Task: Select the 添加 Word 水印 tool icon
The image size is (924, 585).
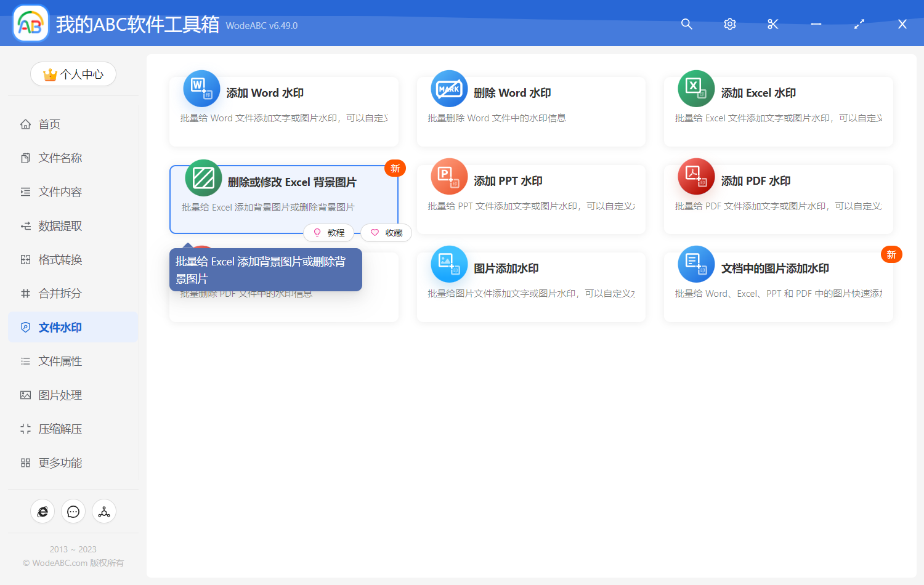Action: pos(201,89)
